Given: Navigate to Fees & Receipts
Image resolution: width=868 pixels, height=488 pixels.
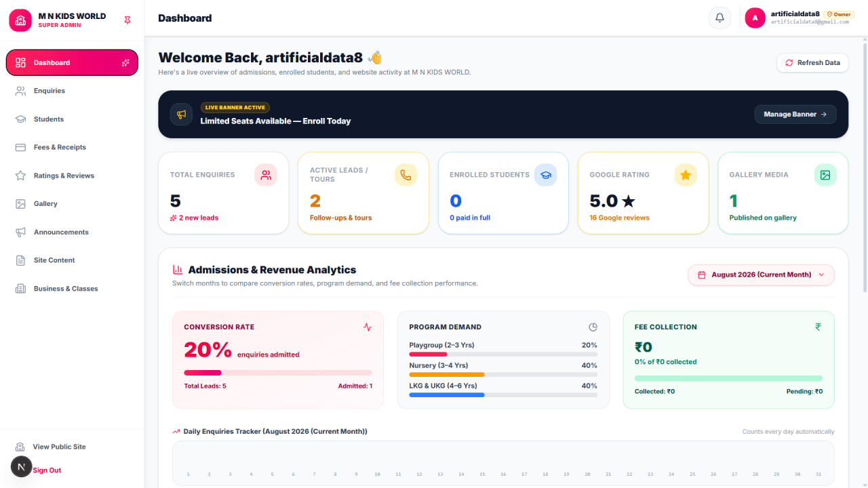Looking at the screenshot, I should pyautogui.click(x=72, y=147).
